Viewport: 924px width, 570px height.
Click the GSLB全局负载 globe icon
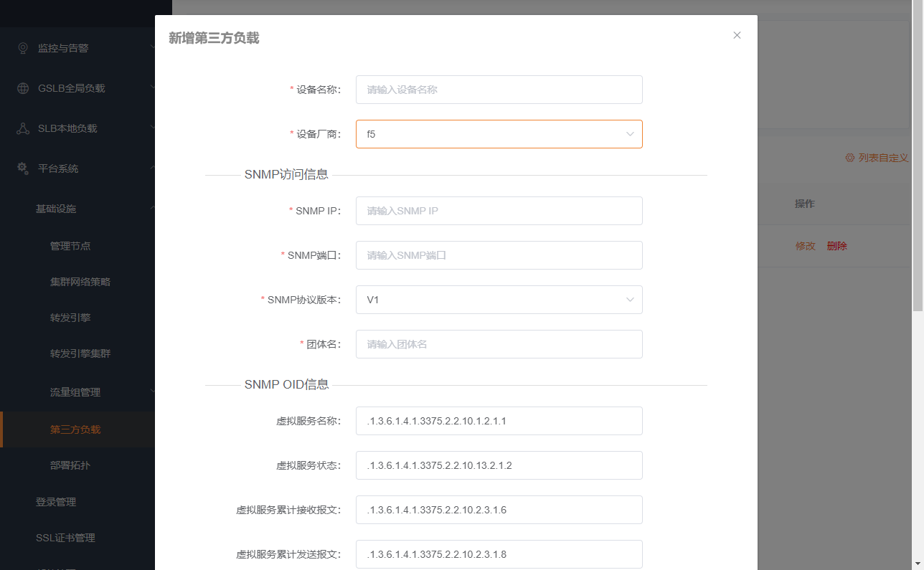tap(23, 88)
